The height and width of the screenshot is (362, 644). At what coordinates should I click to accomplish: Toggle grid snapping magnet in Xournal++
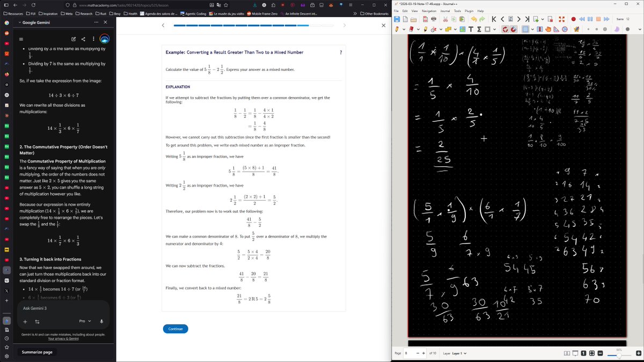513,29
